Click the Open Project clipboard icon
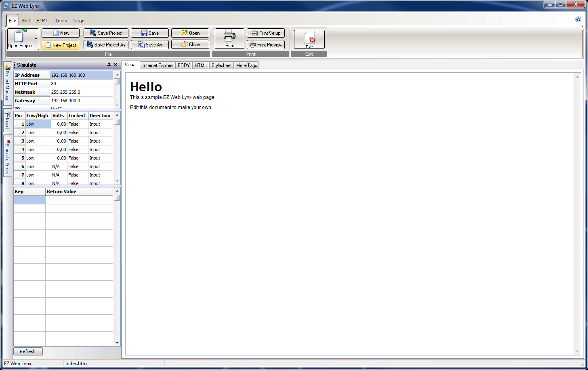588x370 pixels. [20, 36]
